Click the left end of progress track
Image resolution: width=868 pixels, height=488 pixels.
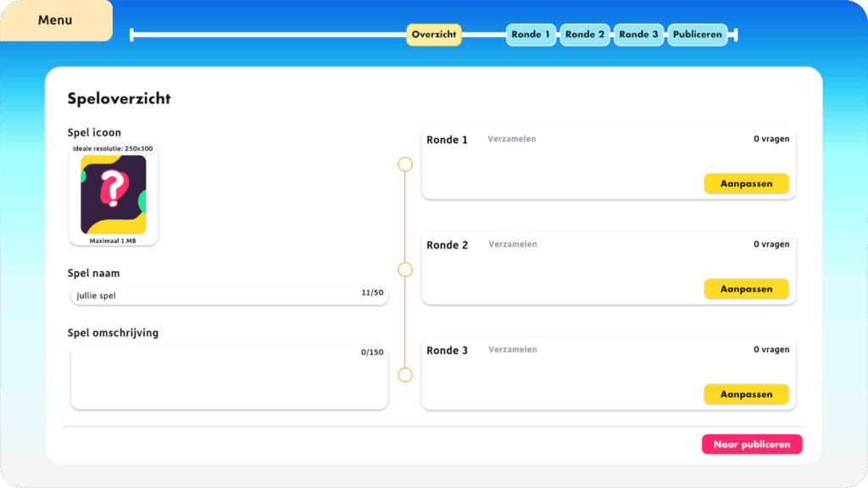(x=132, y=35)
